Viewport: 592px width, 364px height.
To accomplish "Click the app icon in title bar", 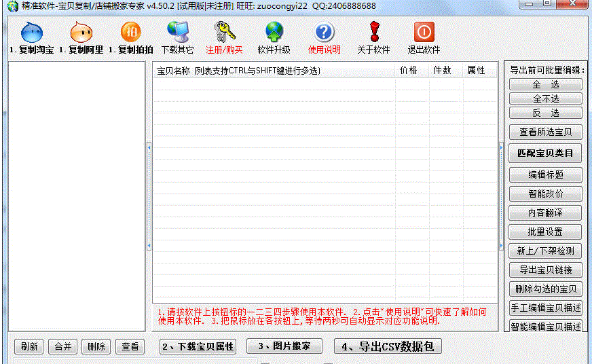I will [x=12, y=6].
